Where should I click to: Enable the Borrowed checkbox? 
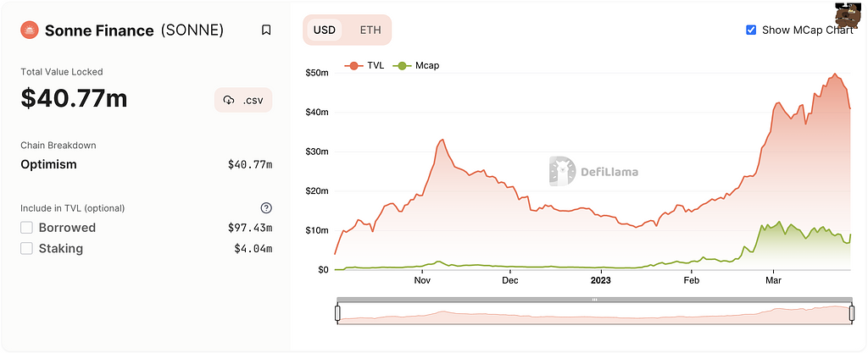[x=27, y=228]
